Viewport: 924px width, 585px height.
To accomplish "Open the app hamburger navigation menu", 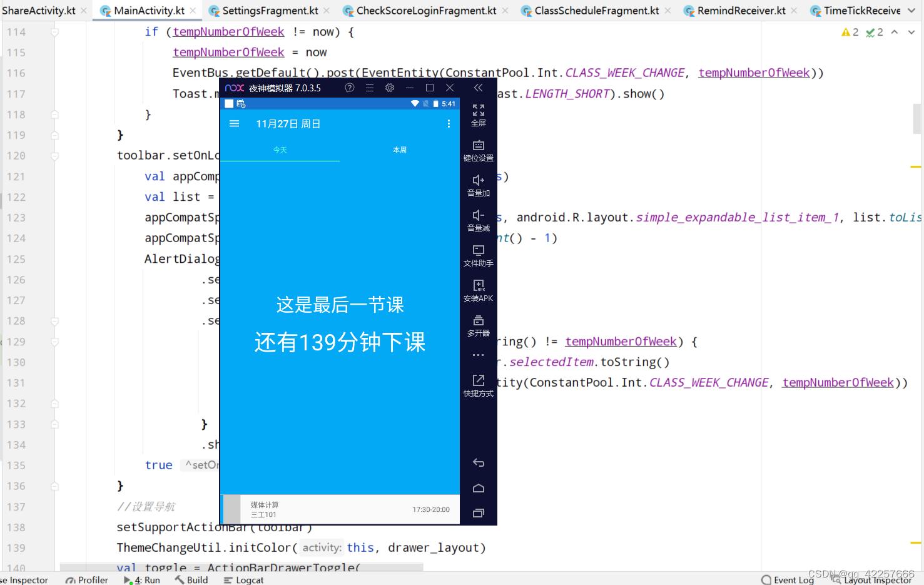I will (x=235, y=124).
